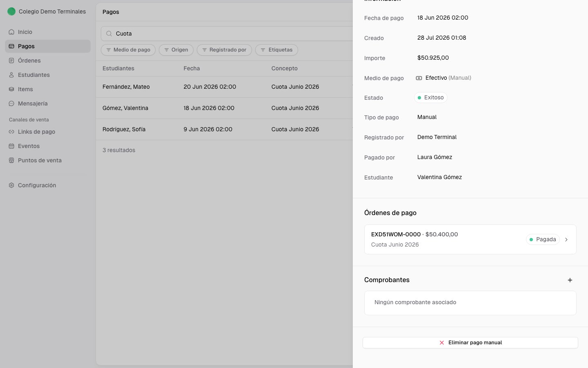
Task: Open Mensajería section
Action: coord(48,103)
